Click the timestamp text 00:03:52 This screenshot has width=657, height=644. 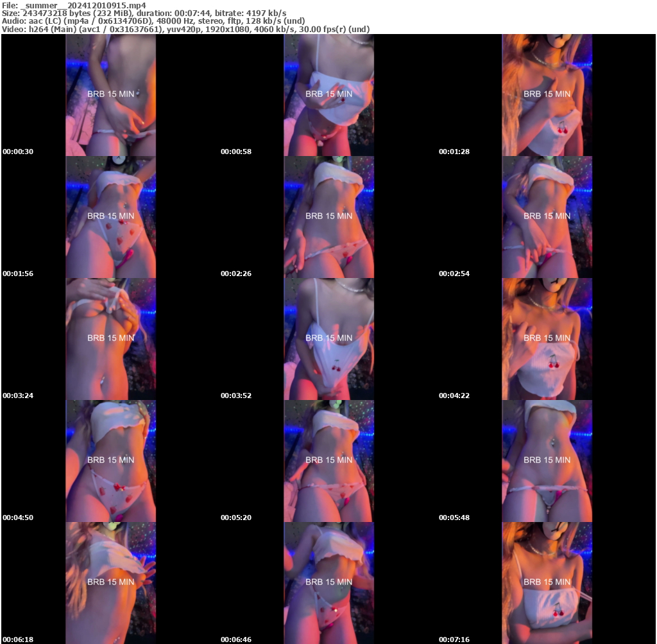click(235, 396)
